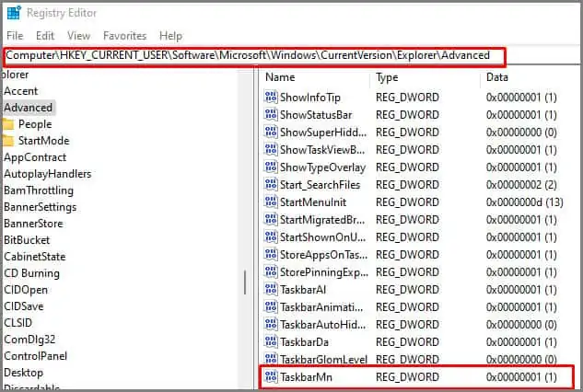Select the BannerSettings key
Image resolution: width=583 pixels, height=392 pixels.
coord(41,207)
